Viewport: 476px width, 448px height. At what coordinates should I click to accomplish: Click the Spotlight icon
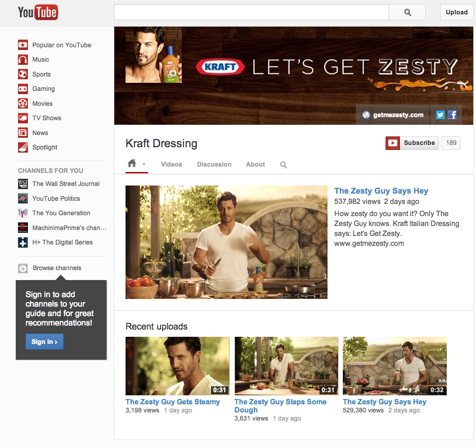pyautogui.click(x=23, y=147)
